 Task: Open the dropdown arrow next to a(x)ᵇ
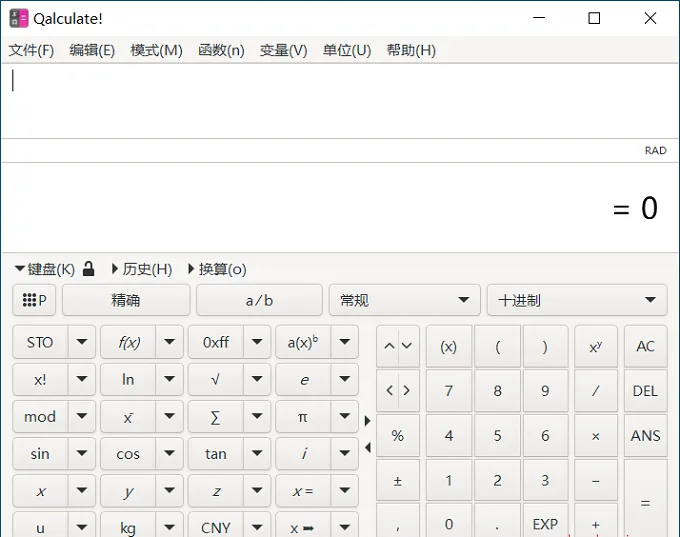[345, 342]
